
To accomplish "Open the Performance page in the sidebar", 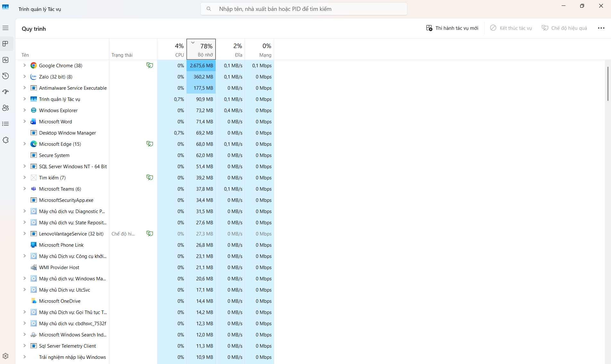I will [5, 60].
